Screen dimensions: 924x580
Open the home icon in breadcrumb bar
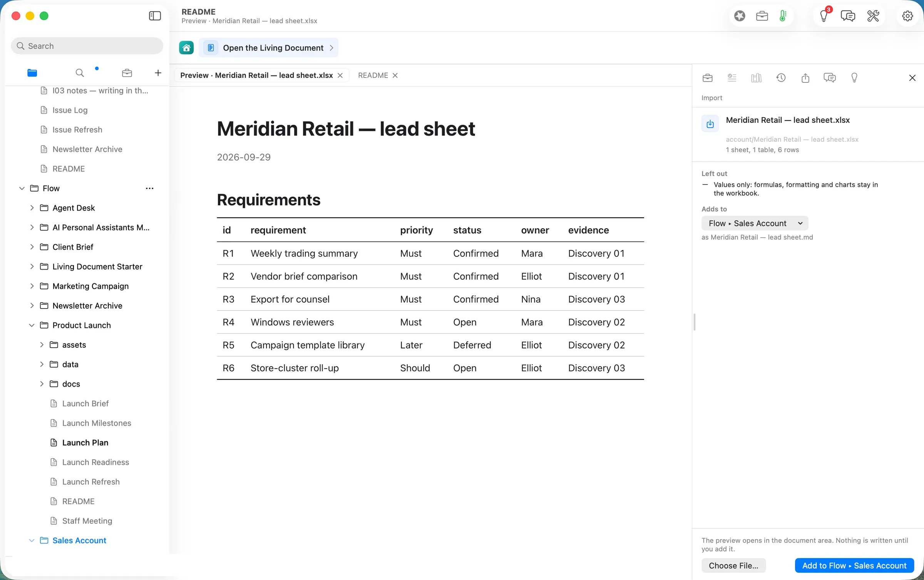(186, 48)
